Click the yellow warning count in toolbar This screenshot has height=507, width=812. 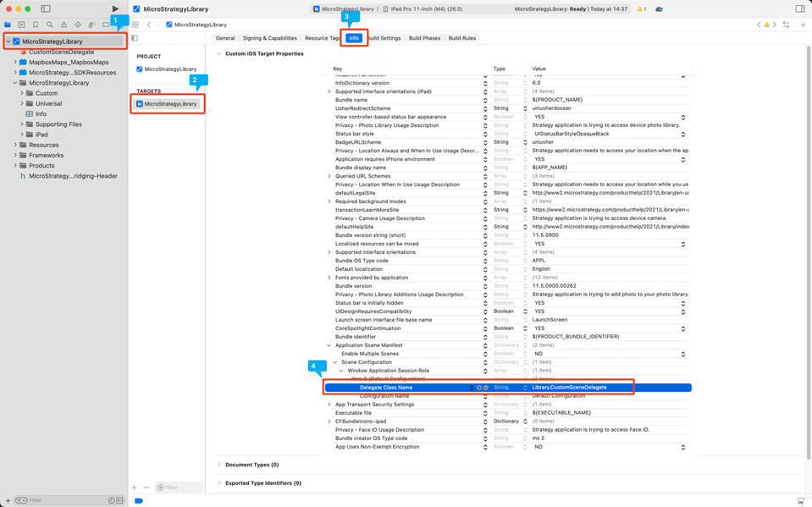tap(642, 8)
